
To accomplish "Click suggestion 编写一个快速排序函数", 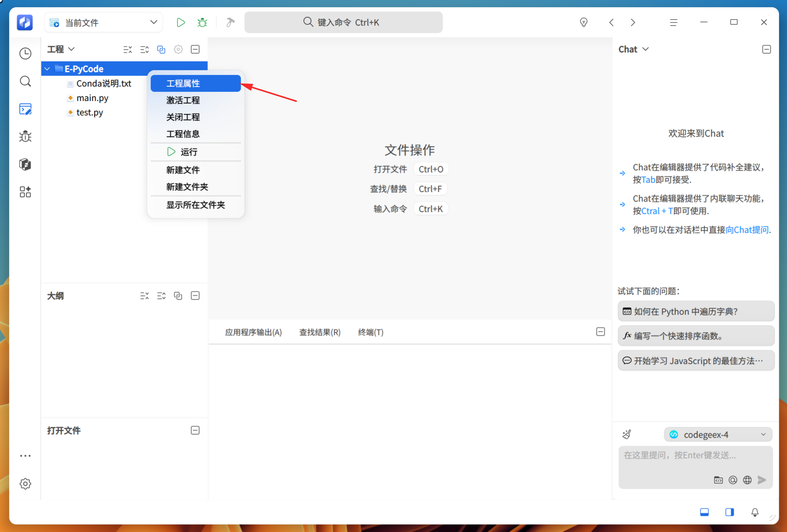I will pyautogui.click(x=696, y=336).
